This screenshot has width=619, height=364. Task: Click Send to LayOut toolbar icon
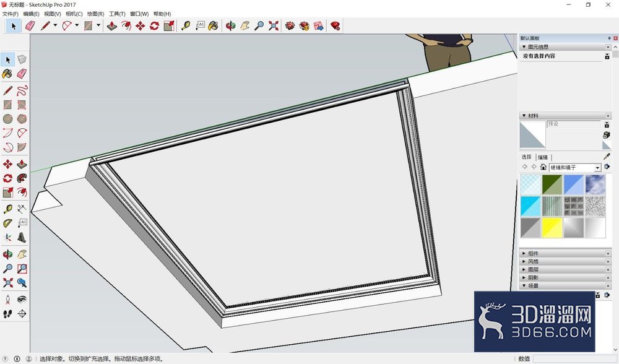(319, 26)
